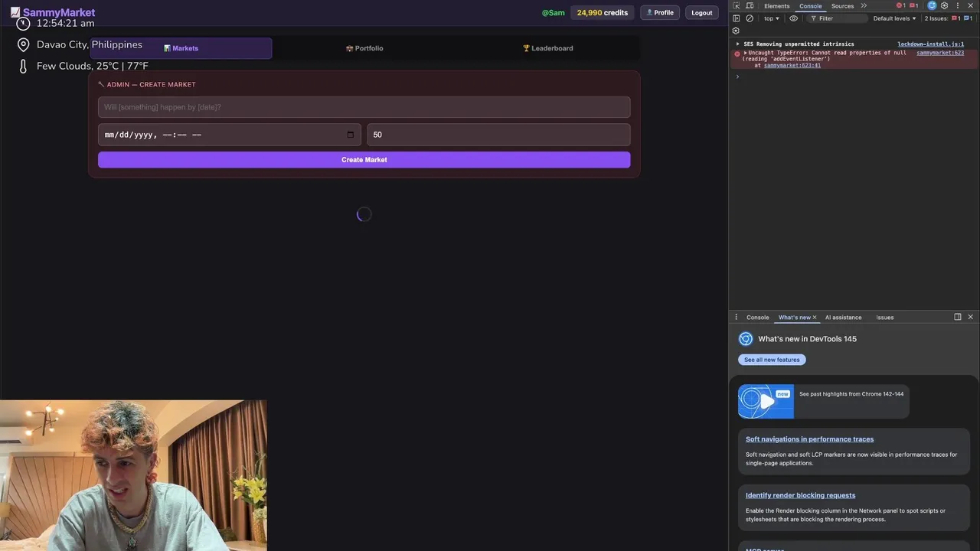Focus the date and time input field
This screenshot has width=980, height=551.
tap(229, 135)
